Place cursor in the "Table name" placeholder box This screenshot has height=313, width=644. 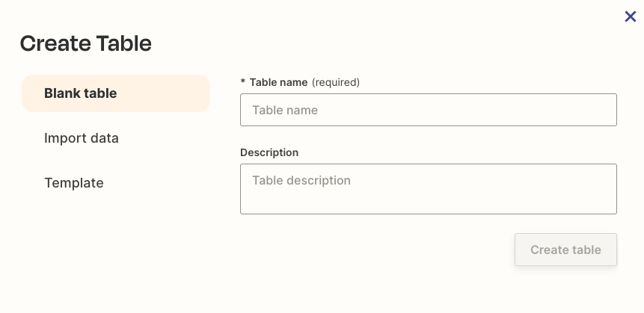[x=428, y=110]
